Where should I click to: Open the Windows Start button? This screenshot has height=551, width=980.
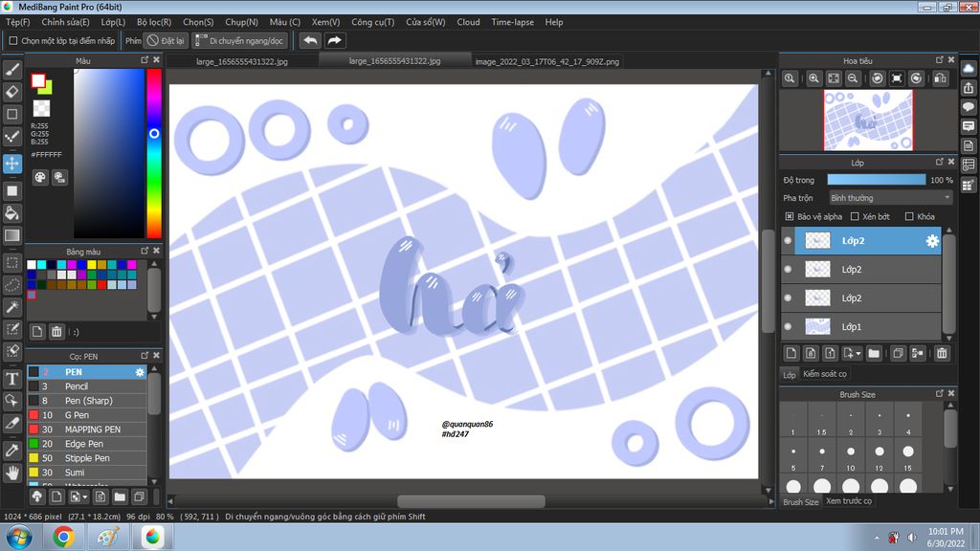(x=19, y=538)
